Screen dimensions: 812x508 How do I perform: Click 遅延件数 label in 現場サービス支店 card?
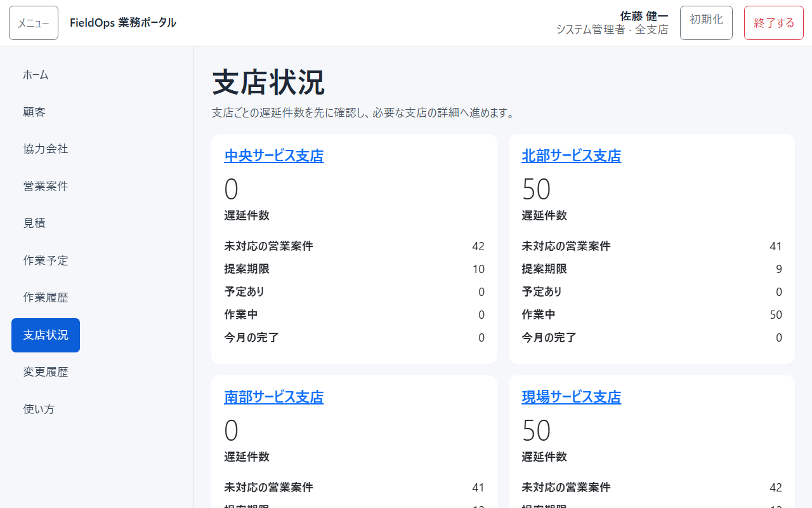[x=544, y=457]
